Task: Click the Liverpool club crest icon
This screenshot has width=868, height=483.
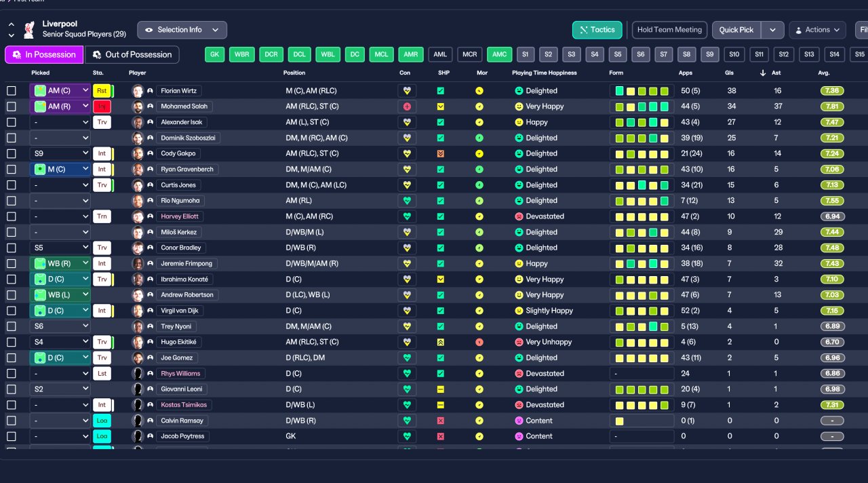Action: pos(28,29)
